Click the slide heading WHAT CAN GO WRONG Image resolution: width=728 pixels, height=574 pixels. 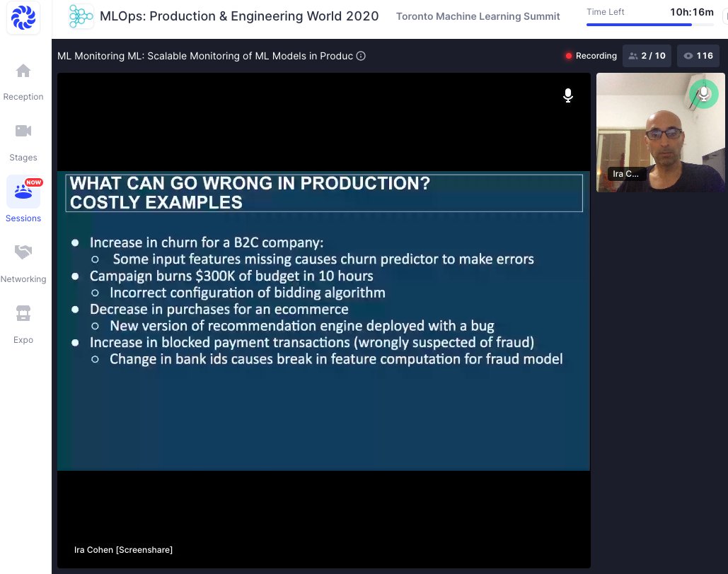[250, 192]
